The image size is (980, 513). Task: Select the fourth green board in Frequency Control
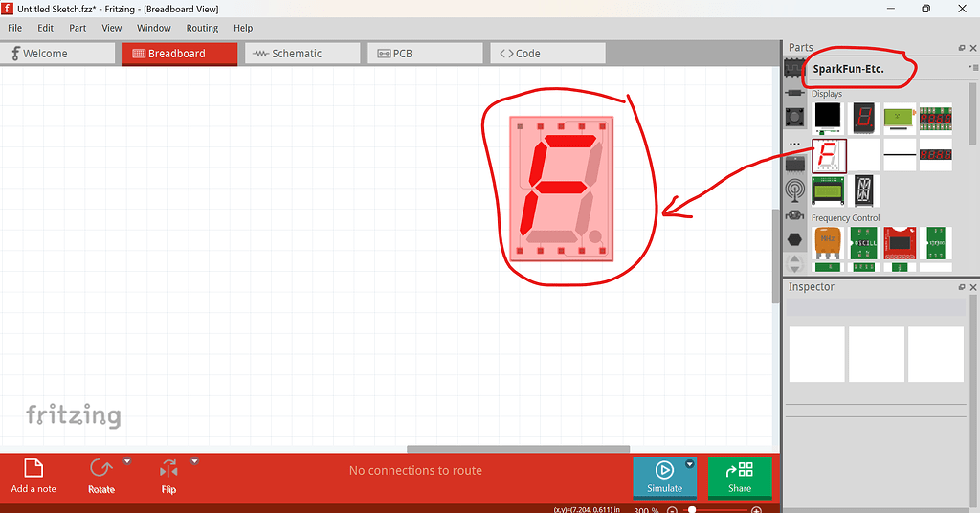[x=936, y=243]
